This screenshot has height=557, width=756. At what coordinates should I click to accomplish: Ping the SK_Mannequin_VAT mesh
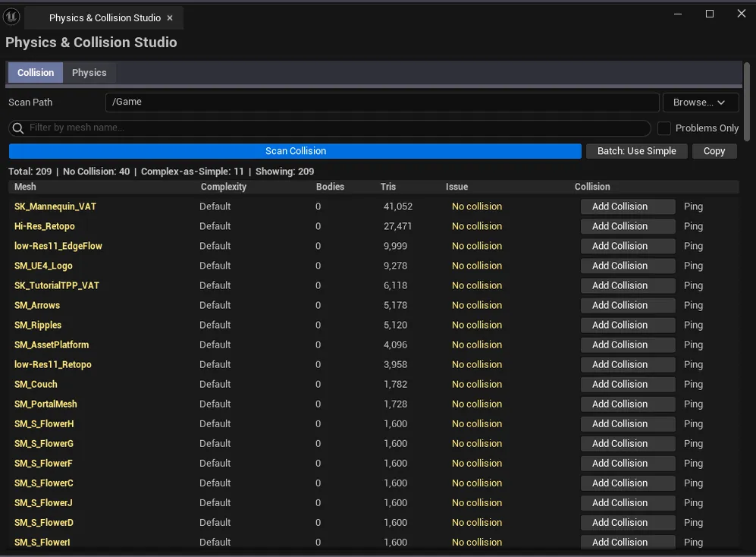click(x=693, y=206)
